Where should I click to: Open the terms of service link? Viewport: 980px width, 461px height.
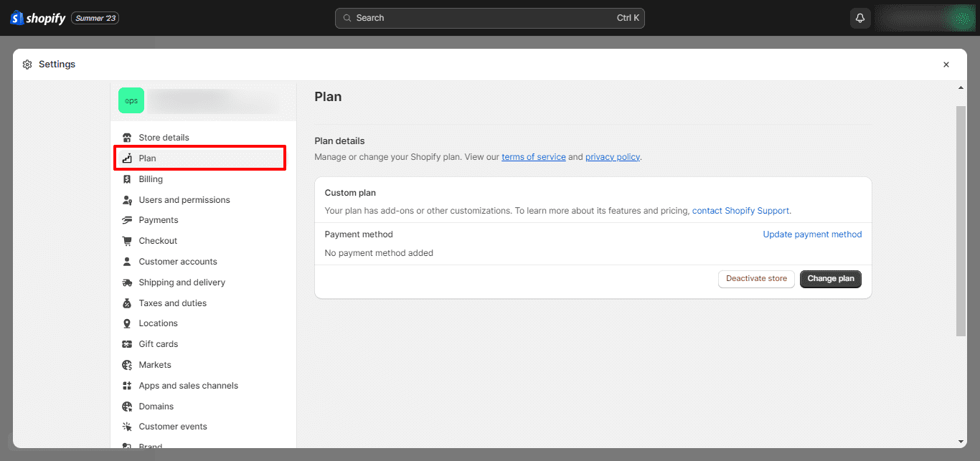click(x=533, y=156)
